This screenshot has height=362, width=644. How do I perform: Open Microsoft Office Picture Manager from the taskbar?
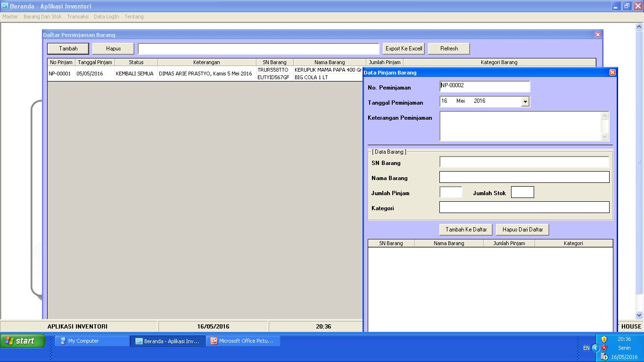tap(243, 340)
